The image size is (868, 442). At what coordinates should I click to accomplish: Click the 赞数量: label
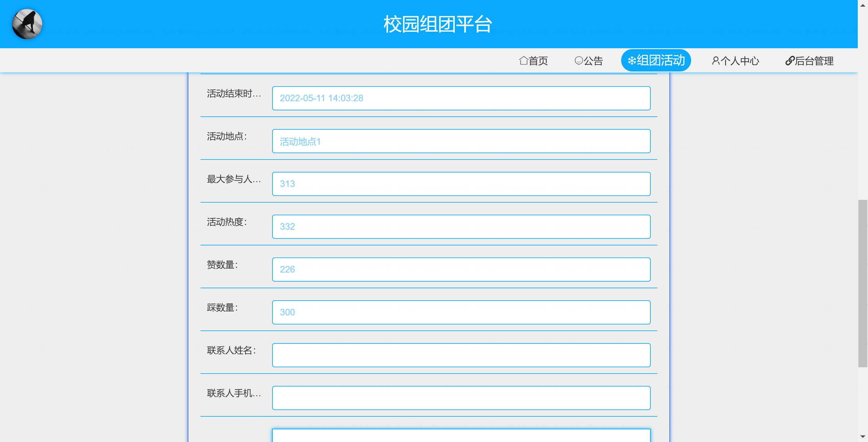[222, 265]
